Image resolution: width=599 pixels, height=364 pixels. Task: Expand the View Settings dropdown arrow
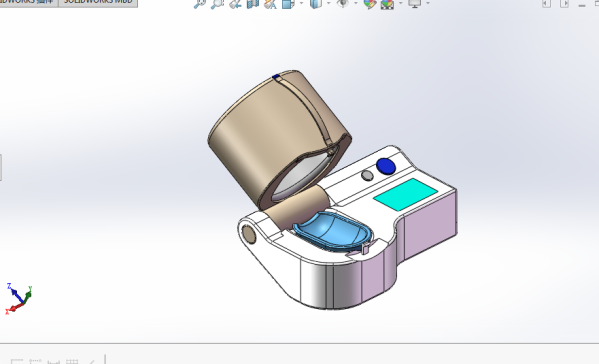(427, 3)
